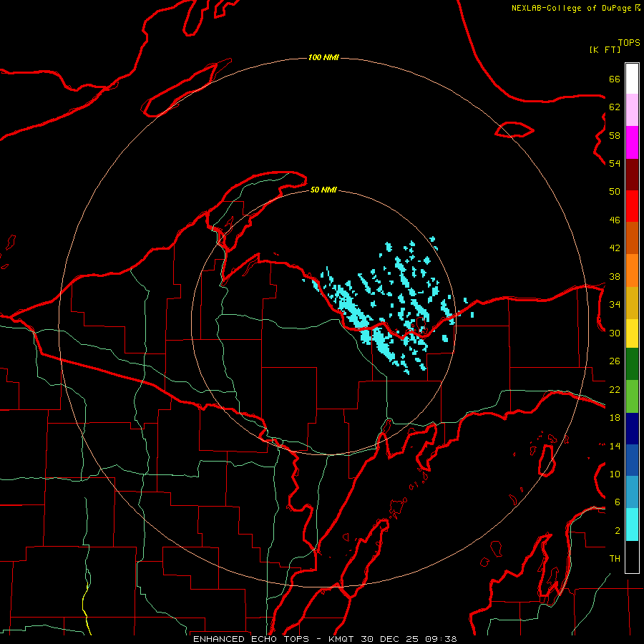Click the 'KMQT' radar site identifier
644x644 pixels.
tap(342, 639)
